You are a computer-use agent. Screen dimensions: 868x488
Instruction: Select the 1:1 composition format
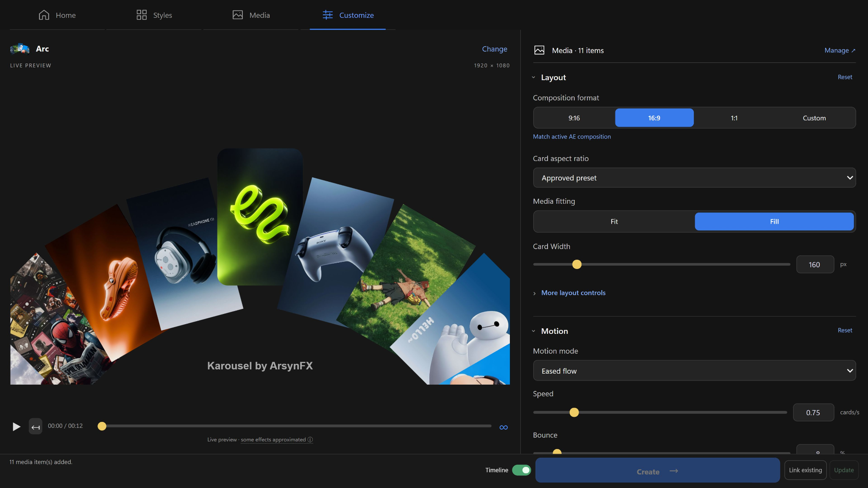pos(734,118)
